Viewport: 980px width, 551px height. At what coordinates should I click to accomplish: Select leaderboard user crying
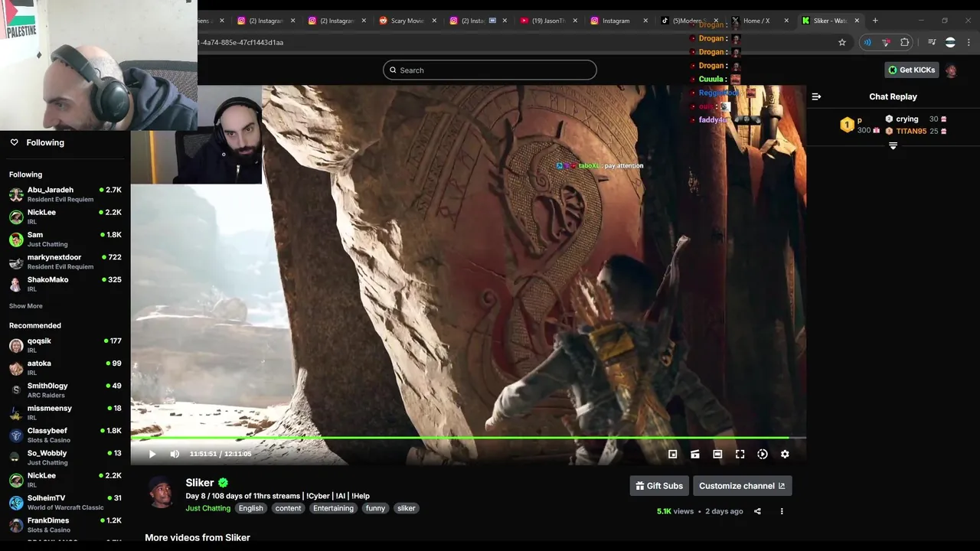click(907, 119)
